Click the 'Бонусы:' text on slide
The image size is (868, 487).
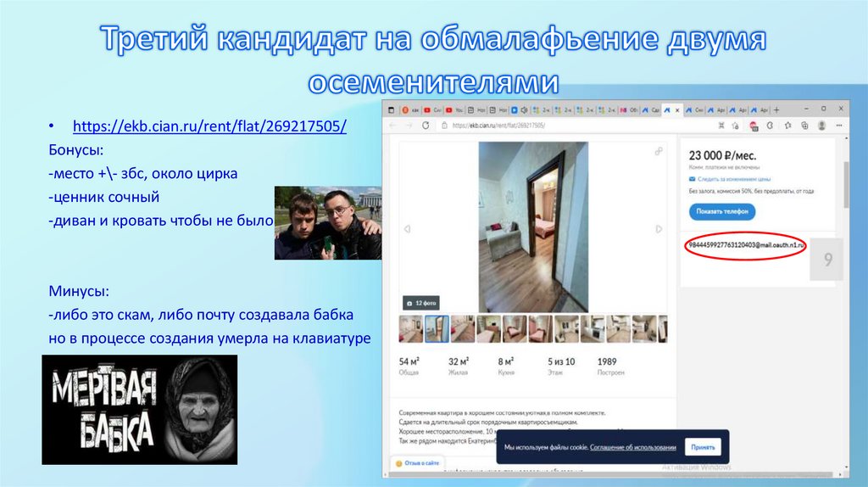click(x=75, y=149)
